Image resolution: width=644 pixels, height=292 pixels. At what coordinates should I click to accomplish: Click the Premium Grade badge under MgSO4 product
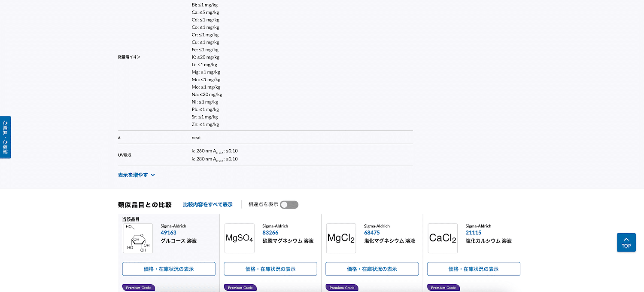tap(240, 288)
